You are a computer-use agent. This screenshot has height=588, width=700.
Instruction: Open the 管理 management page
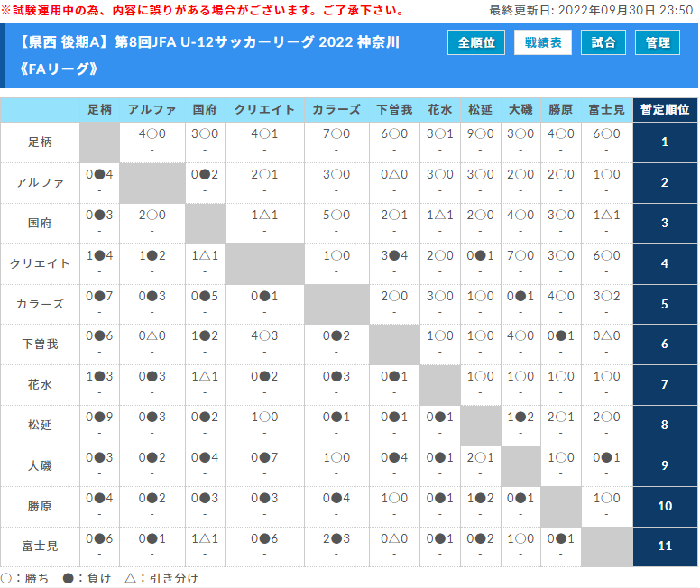click(x=657, y=42)
